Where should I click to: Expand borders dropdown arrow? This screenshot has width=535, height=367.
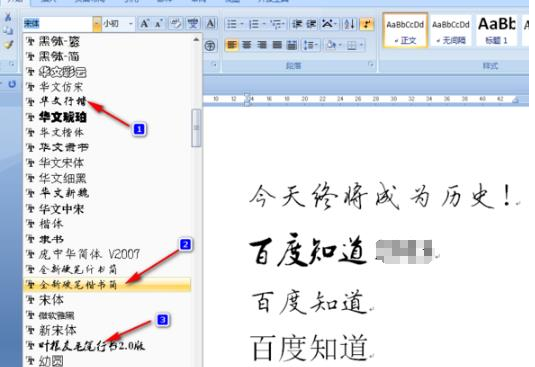[361, 45]
